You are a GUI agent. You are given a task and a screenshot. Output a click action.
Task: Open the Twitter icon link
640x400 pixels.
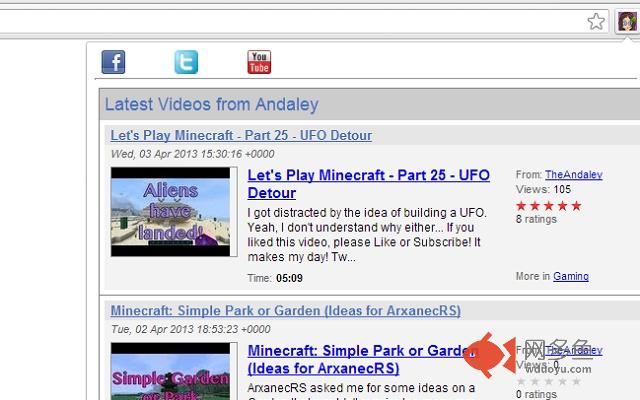(186, 62)
